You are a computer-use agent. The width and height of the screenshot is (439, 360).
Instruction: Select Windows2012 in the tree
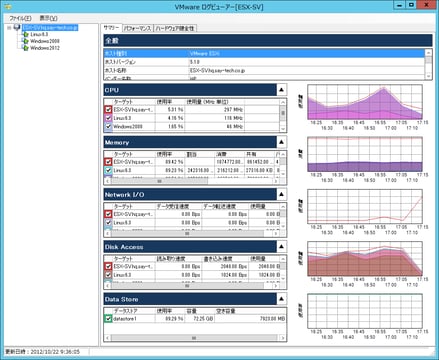(x=45, y=48)
